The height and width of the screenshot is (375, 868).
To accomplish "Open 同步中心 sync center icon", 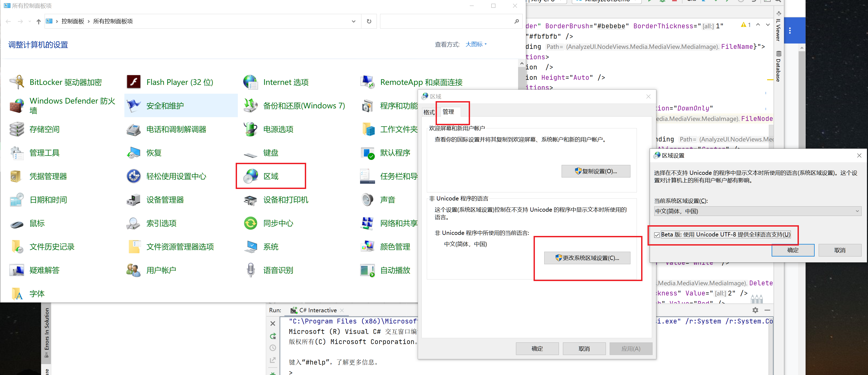I will coord(251,223).
